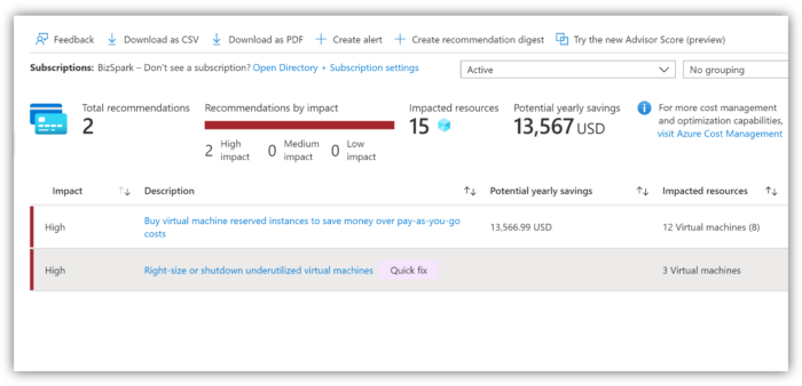
Task: Open the Open Directory + Subscription settings link
Action: 336,67
